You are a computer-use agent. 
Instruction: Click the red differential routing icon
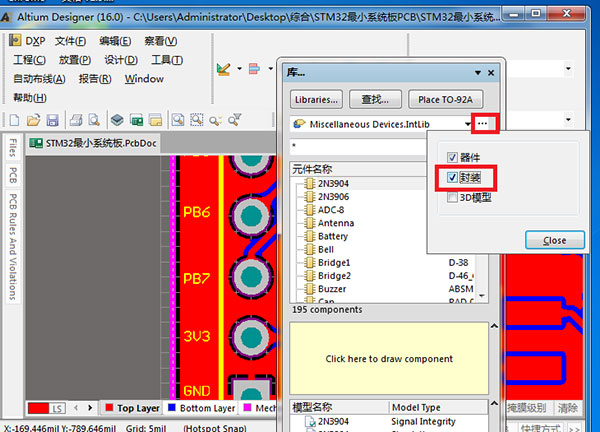pos(254,69)
